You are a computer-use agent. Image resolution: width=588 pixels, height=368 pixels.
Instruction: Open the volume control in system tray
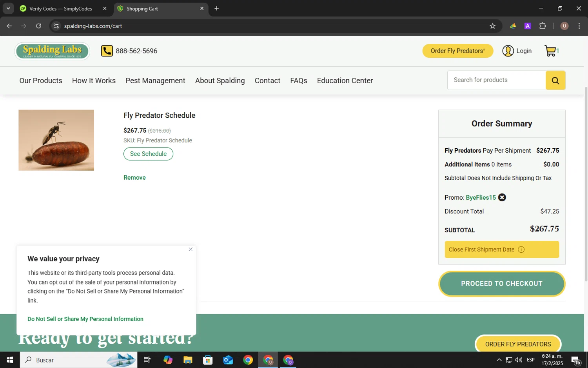coord(519,360)
